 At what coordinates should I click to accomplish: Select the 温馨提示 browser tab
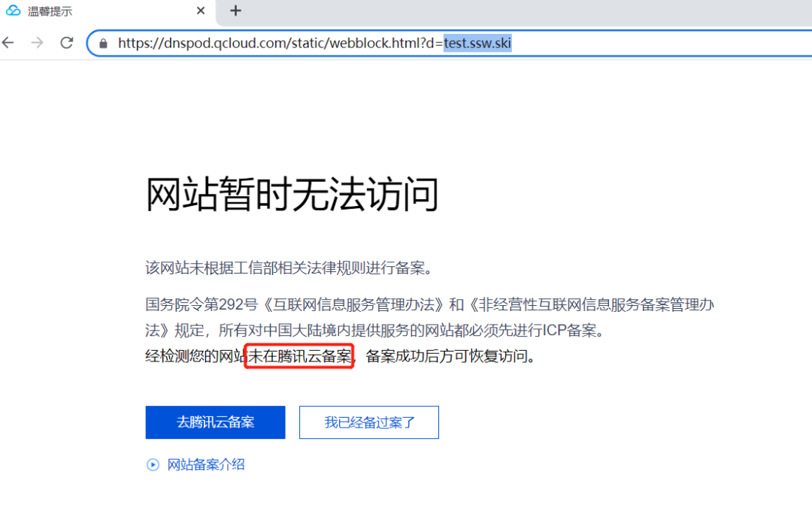pos(108,11)
